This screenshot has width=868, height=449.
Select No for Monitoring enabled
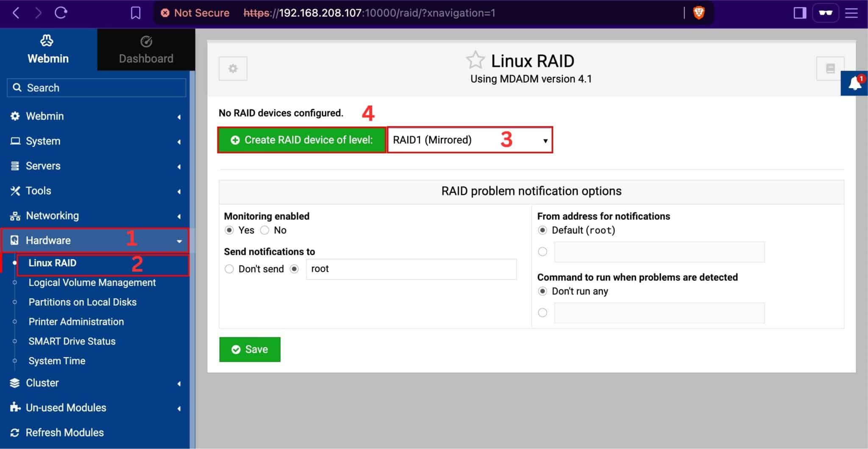(x=264, y=230)
